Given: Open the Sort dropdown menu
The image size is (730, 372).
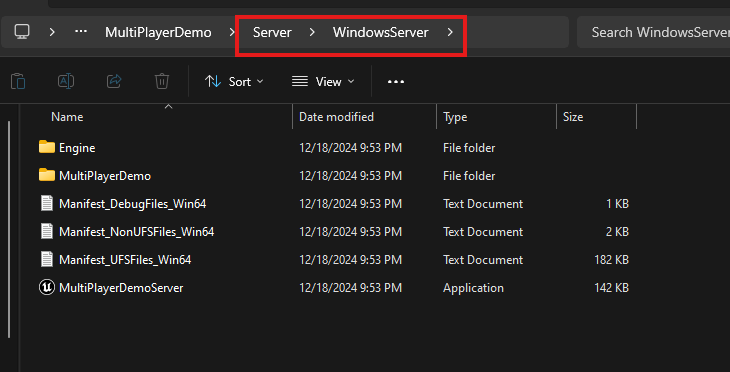Looking at the screenshot, I should click(x=234, y=81).
